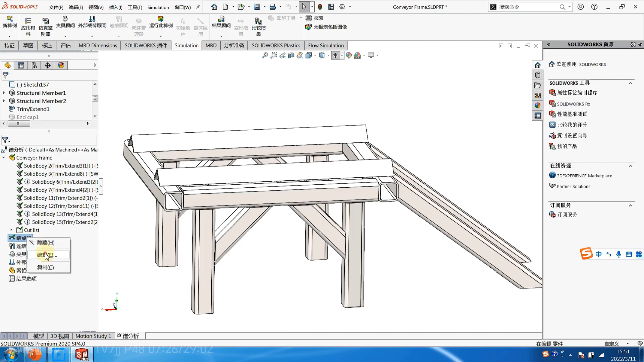644x362 pixels.
Task: Switch to the SOLIDWORKS Plastics tab
Action: 276,46
